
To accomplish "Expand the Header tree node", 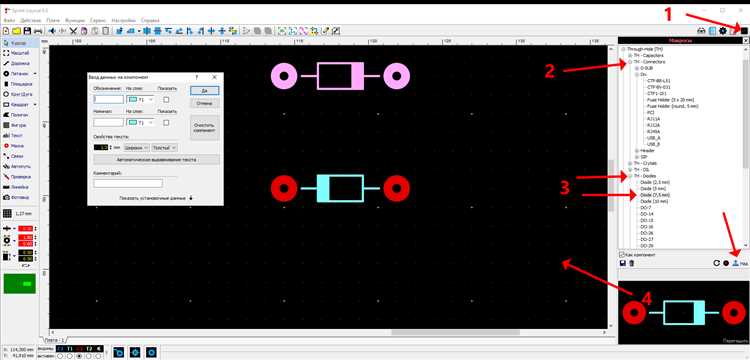I will tap(637, 151).
